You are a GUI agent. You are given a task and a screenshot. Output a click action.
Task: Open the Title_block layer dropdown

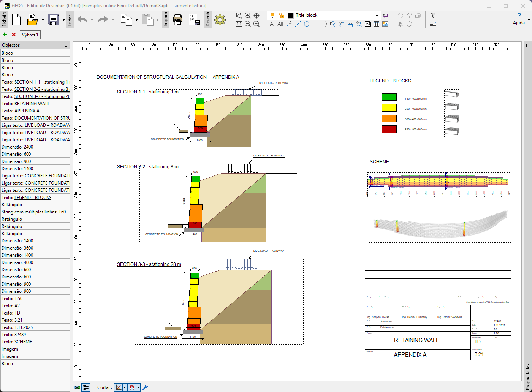[377, 16]
